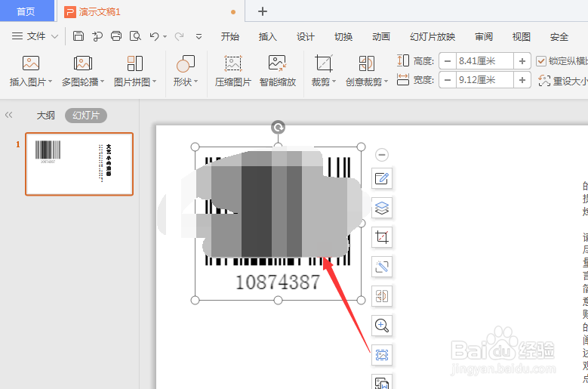Expand the 创意裁剪 dropdown arrow
Image resolution: width=588 pixels, height=389 pixels.
386,82
